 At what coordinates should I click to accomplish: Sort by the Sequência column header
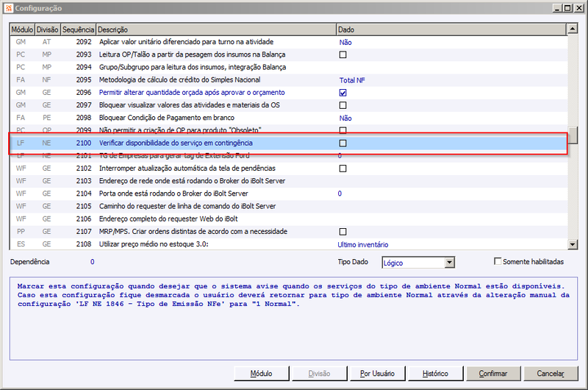(78, 29)
